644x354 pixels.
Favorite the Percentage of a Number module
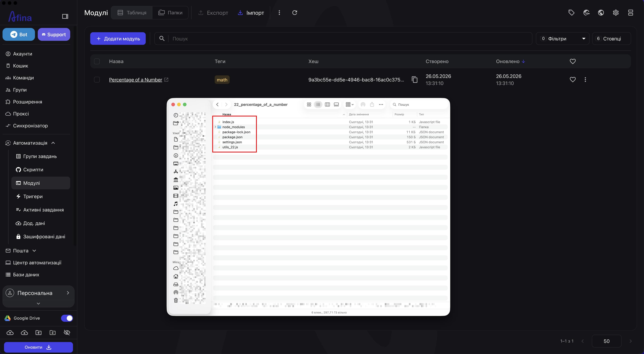573,80
